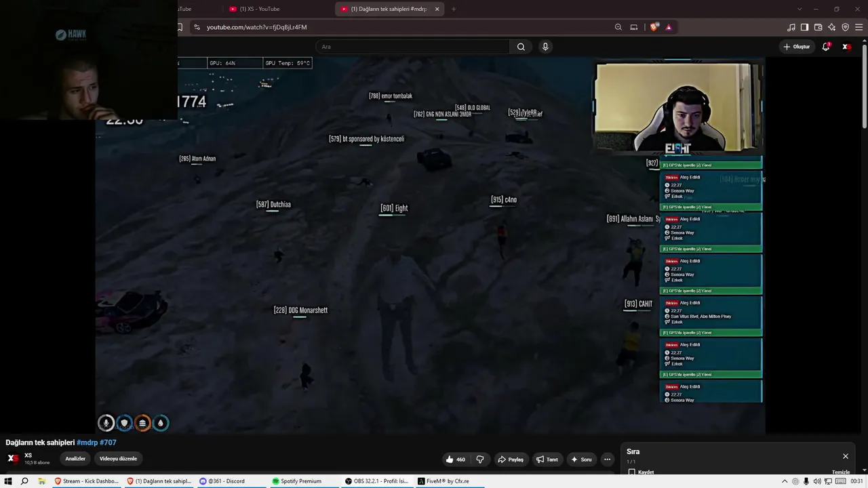The image size is (868, 488).
Task: Click the video title Dağların tek sahipleri
Action: [40, 443]
